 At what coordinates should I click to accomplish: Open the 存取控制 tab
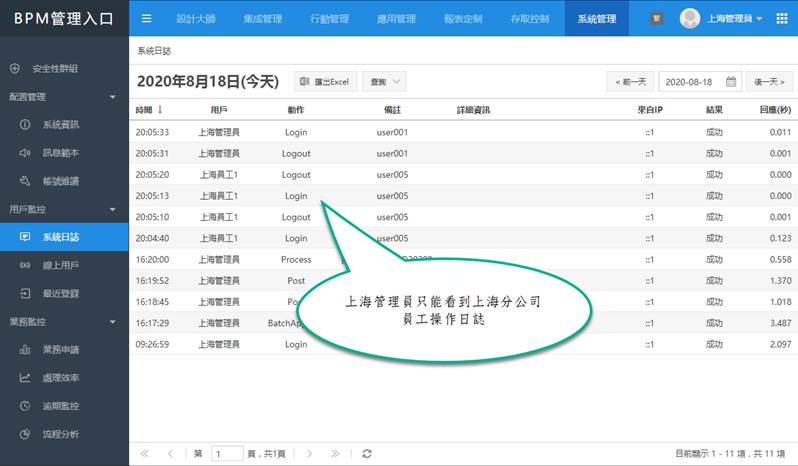[530, 19]
